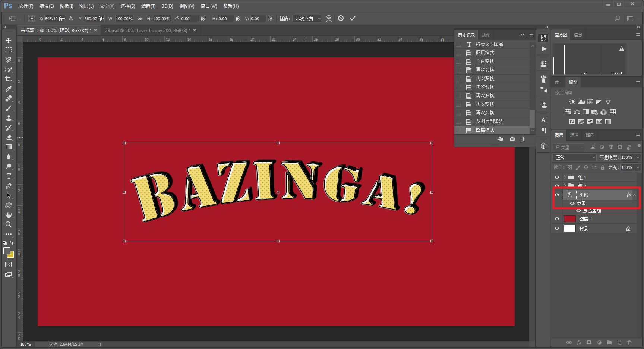Toggle relative positioning triangle icon

pyautogui.click(x=71, y=18)
